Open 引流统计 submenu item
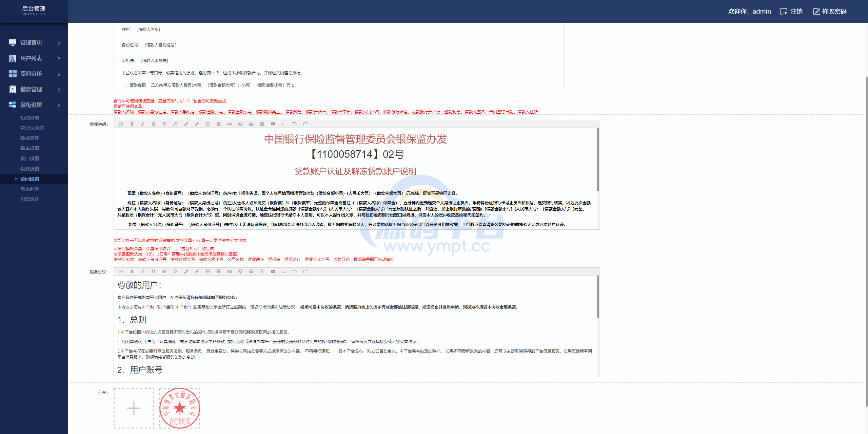 30,199
